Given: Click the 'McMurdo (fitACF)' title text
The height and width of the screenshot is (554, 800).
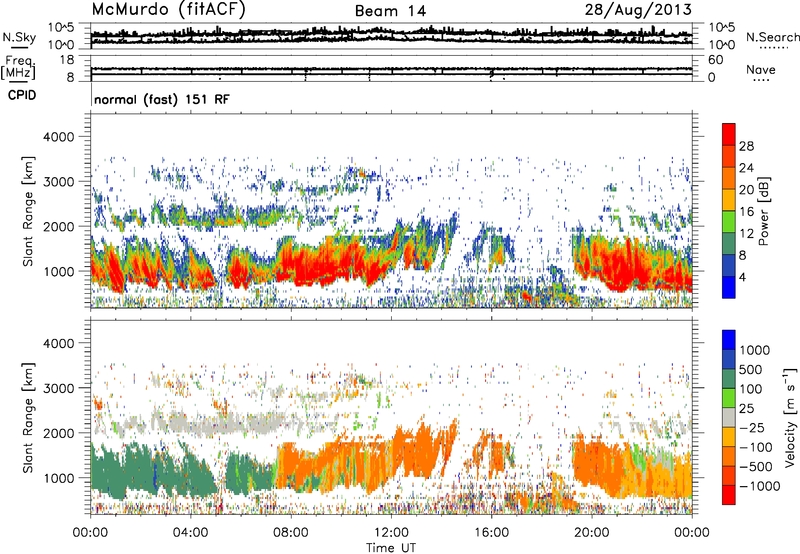Looking at the screenshot, I should [168, 10].
